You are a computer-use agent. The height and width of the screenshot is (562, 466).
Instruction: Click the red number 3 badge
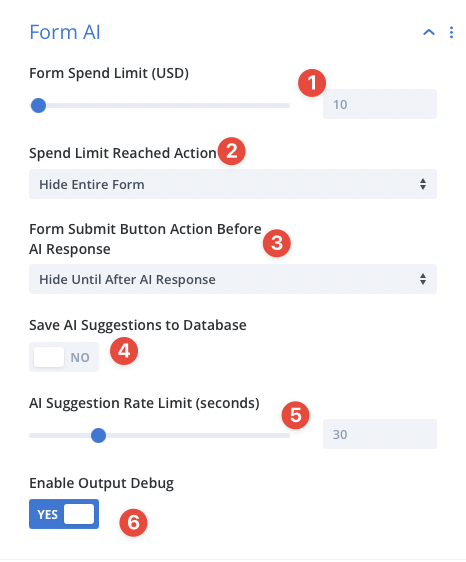point(277,243)
